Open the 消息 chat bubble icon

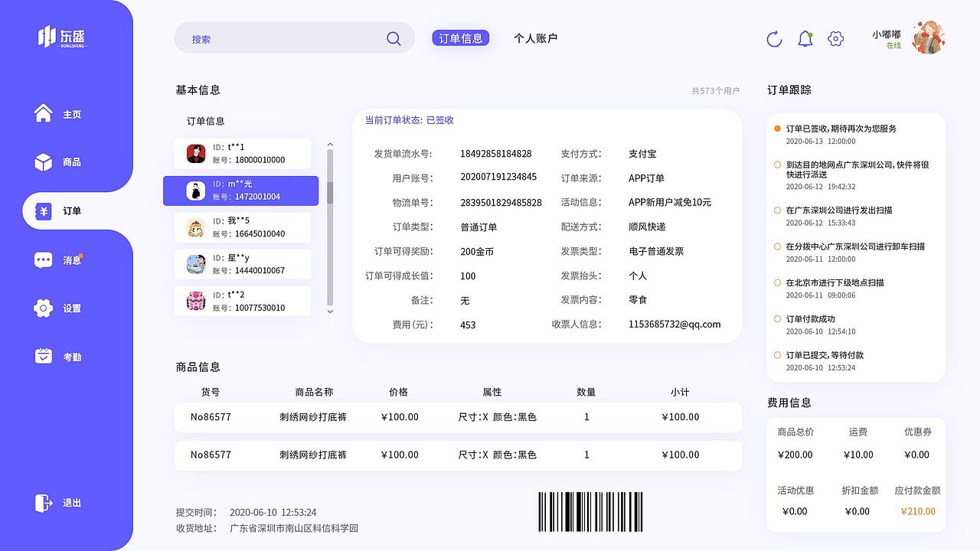pyautogui.click(x=44, y=260)
